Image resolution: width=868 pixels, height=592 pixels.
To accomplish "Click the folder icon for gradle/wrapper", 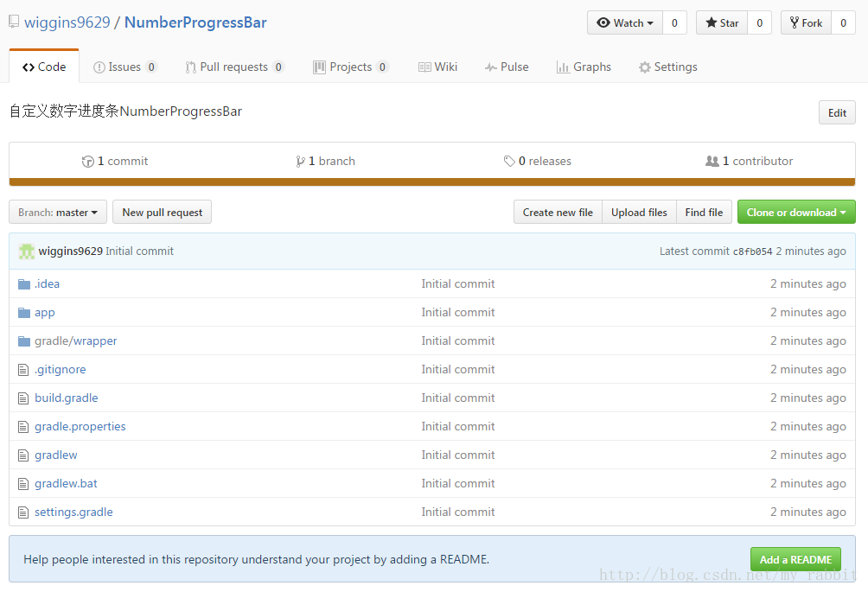I will [24, 341].
